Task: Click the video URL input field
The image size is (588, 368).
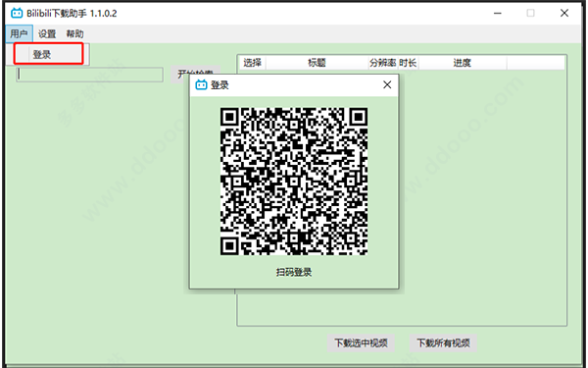Action: click(x=89, y=75)
